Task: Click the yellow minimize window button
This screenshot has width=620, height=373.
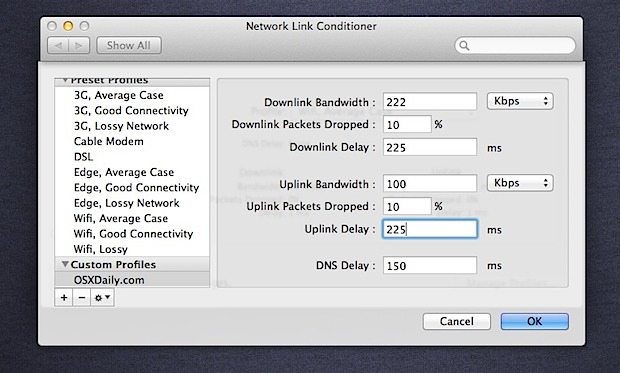Action: [x=68, y=26]
